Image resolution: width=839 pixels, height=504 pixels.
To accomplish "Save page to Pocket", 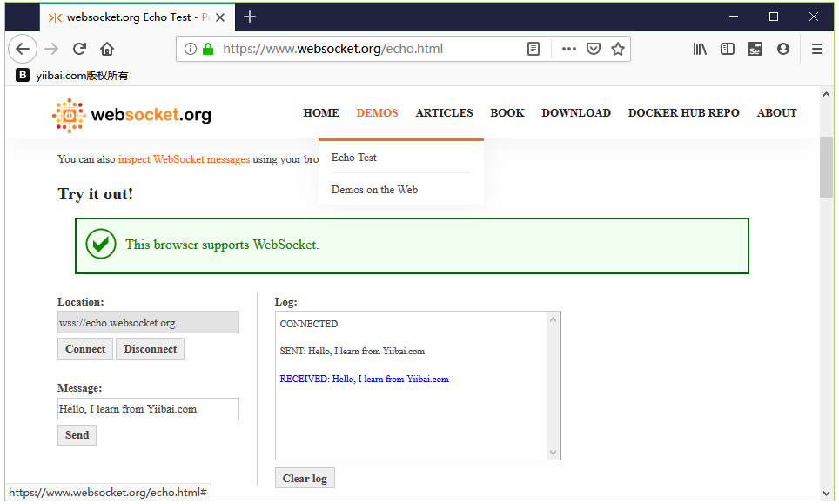I will [594, 49].
